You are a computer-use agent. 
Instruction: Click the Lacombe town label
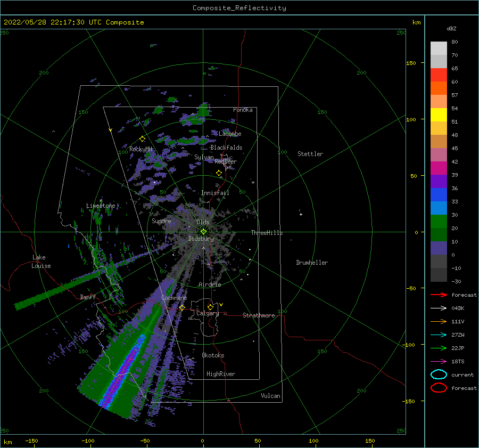(x=230, y=134)
